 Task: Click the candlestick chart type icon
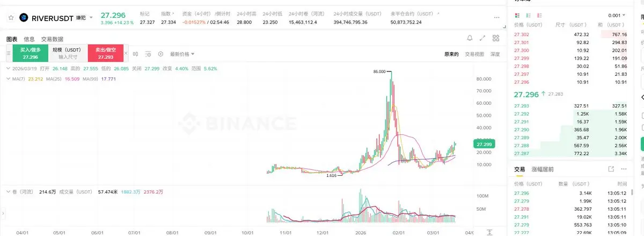pos(136,54)
